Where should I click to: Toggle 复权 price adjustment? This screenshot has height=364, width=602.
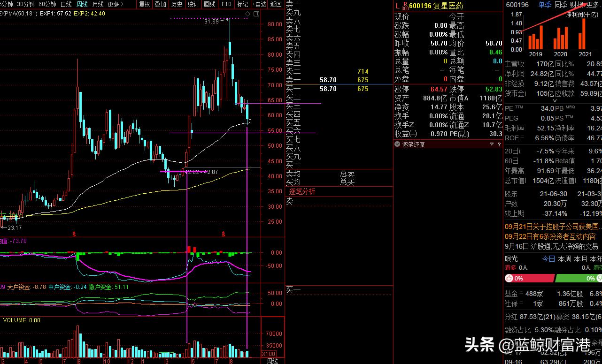coord(145,4)
